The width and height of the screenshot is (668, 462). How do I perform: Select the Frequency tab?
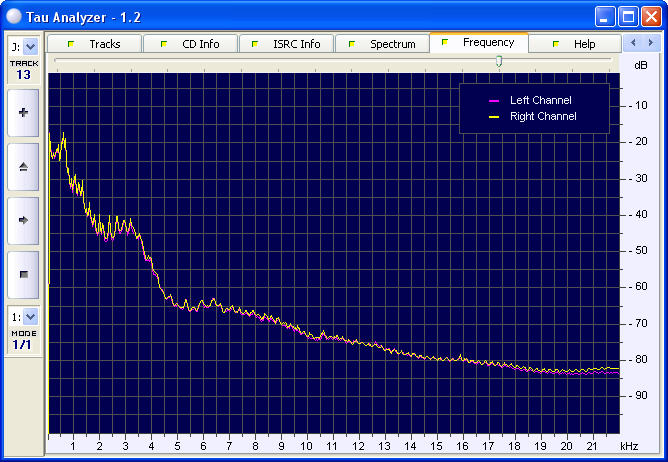(479, 43)
